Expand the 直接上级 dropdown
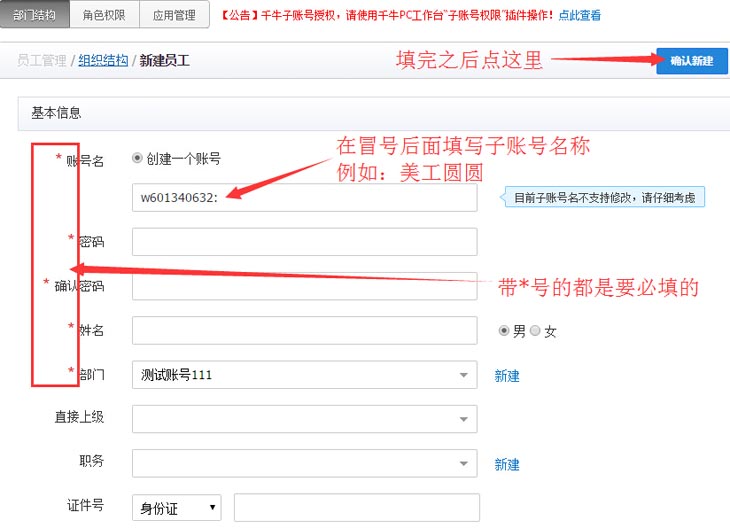The image size is (730, 528). point(304,419)
